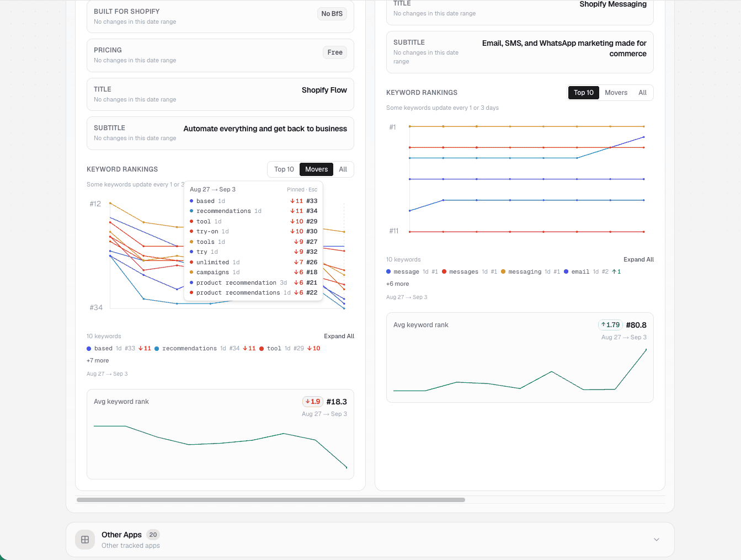Click the 'email' keyword legend item
Viewport: 741px width, 560px height.
[593, 272]
